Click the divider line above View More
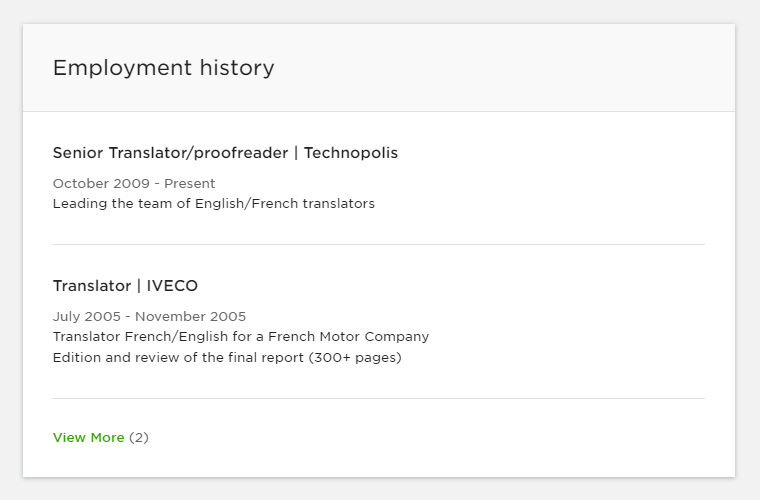This screenshot has height=500, width=760. coord(378,398)
